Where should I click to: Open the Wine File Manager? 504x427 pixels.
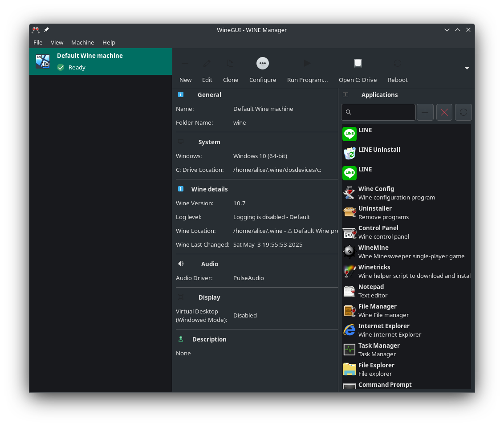(377, 310)
